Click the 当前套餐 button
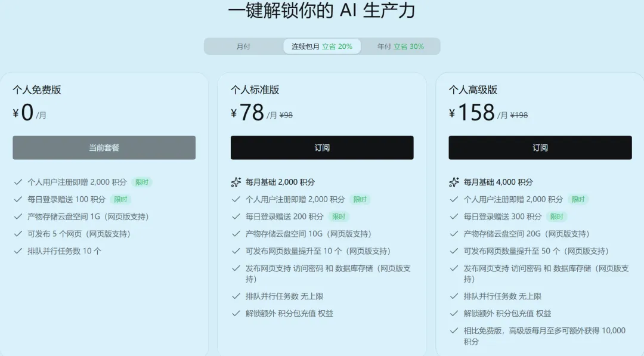644x356 pixels. point(104,148)
